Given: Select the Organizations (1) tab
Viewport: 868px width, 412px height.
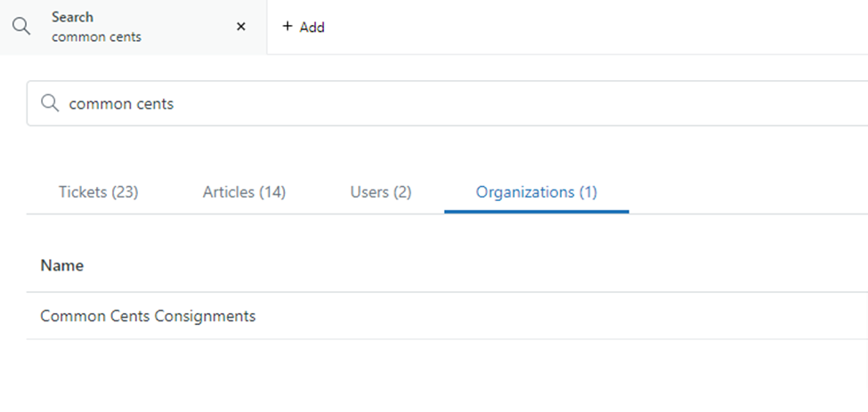Looking at the screenshot, I should [x=536, y=191].
